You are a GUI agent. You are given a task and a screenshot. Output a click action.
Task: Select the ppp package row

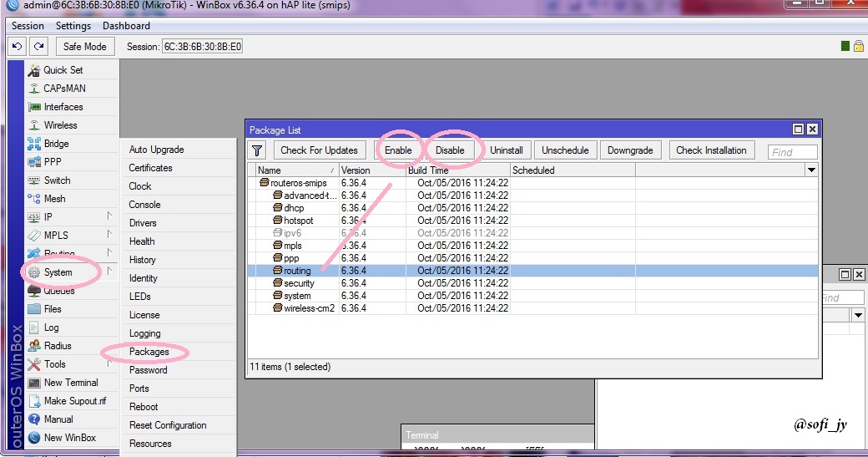point(532,258)
